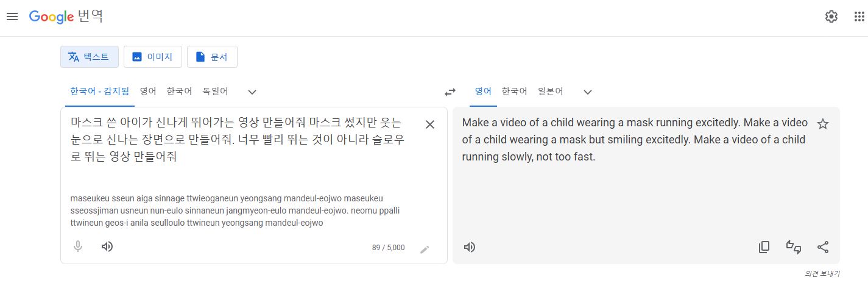Open the settings gear

[x=831, y=16]
